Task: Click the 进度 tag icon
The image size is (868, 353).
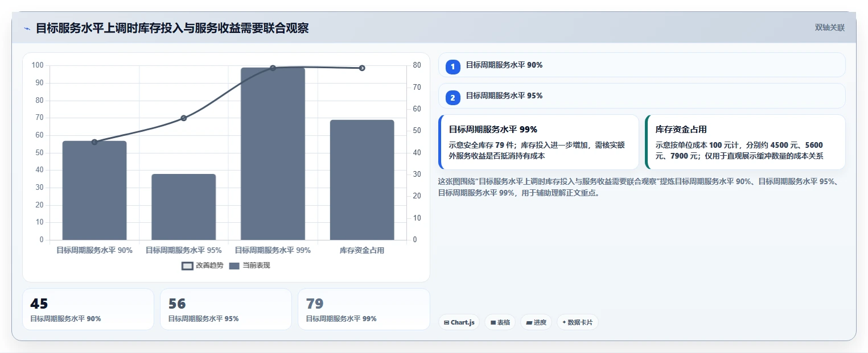Action: point(529,323)
